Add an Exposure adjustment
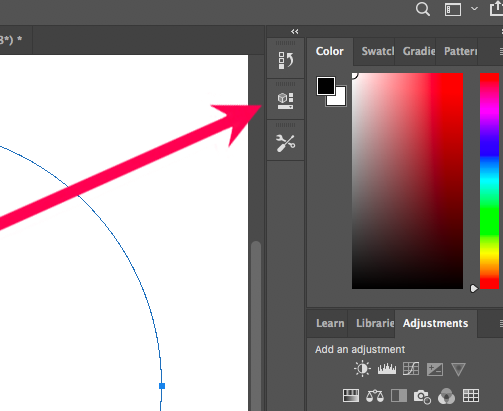 click(435, 369)
